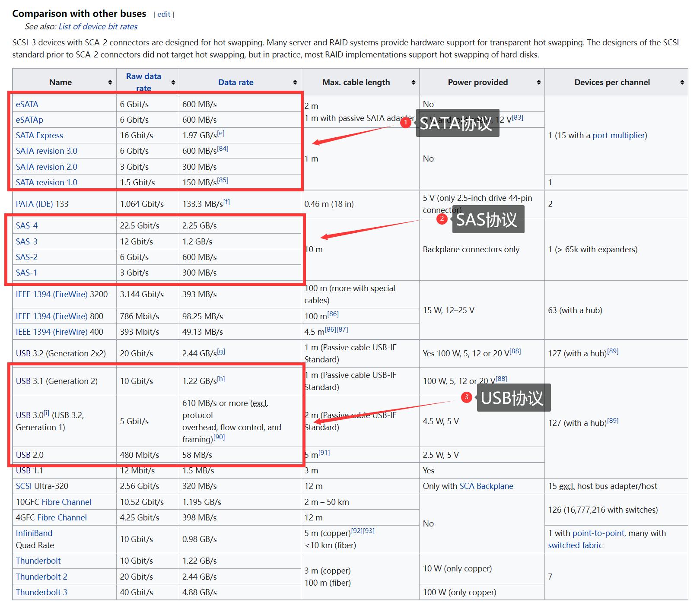Screen dimensions: 700x612
Task: Open the eSATA article link
Action: click(x=27, y=104)
